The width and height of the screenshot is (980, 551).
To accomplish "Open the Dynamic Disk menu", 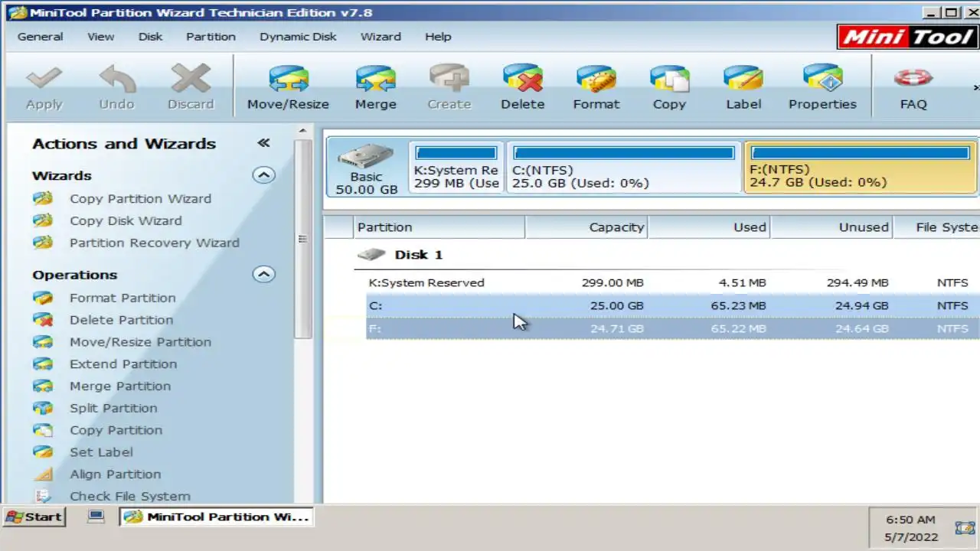I will click(x=298, y=37).
